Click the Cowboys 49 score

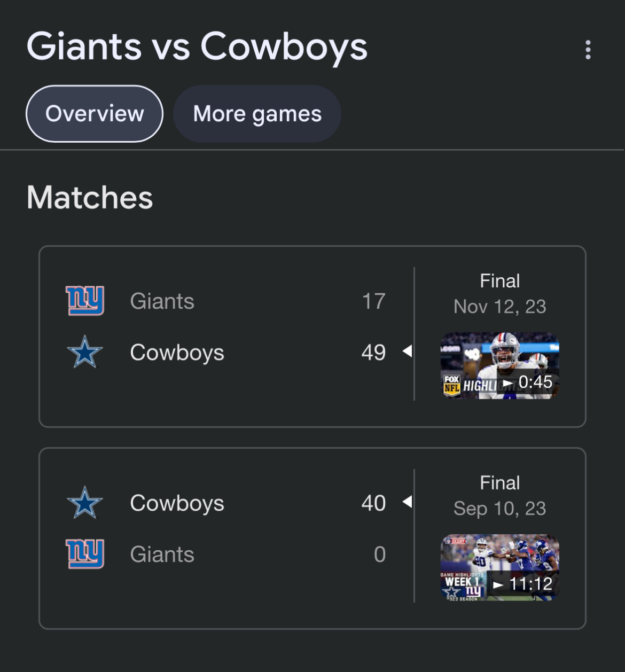pos(373,353)
